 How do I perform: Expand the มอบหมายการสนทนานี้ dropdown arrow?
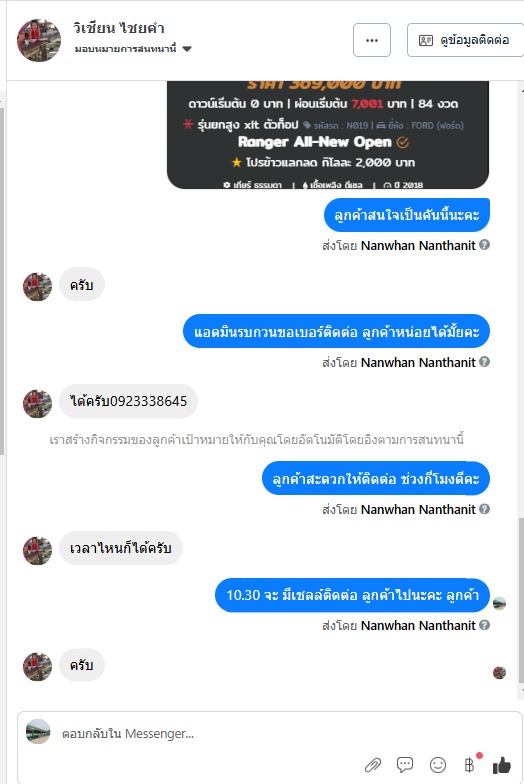pyautogui.click(x=187, y=49)
